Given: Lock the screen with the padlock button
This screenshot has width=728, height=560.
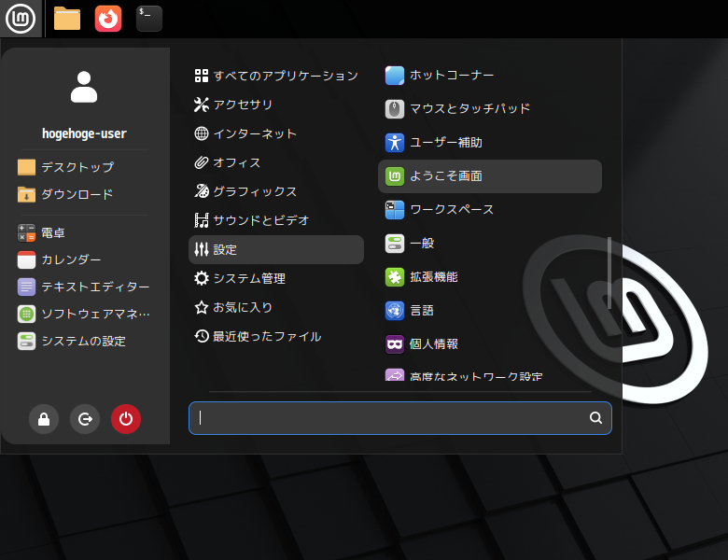Looking at the screenshot, I should (44, 419).
